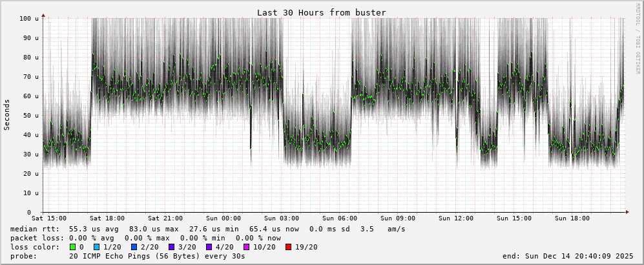Click the red 19/20 loss swatch

point(288,247)
